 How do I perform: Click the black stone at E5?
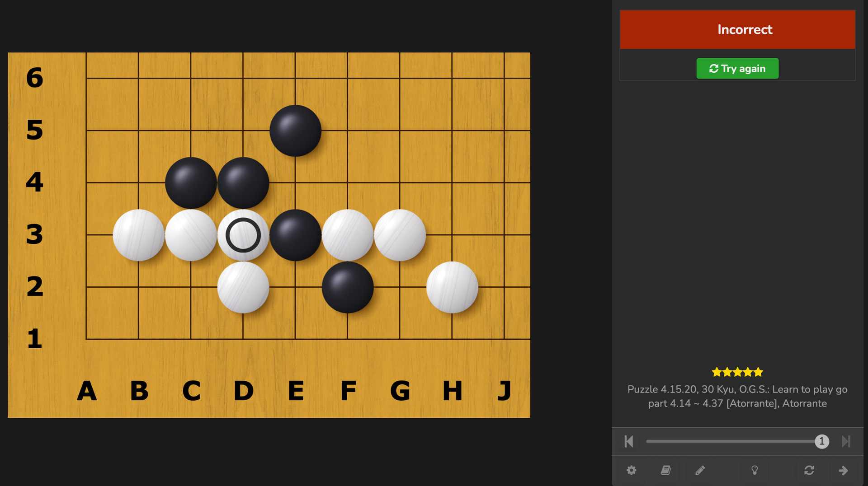click(295, 131)
